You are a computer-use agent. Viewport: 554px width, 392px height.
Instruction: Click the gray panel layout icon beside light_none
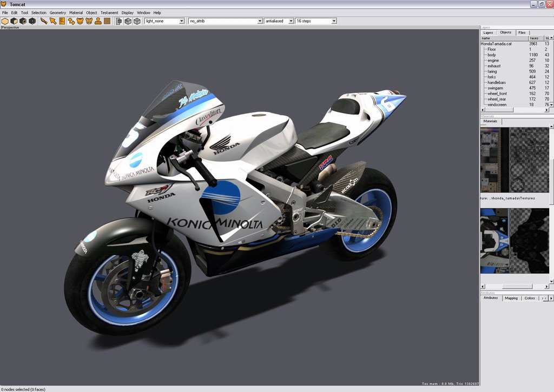[x=119, y=21]
